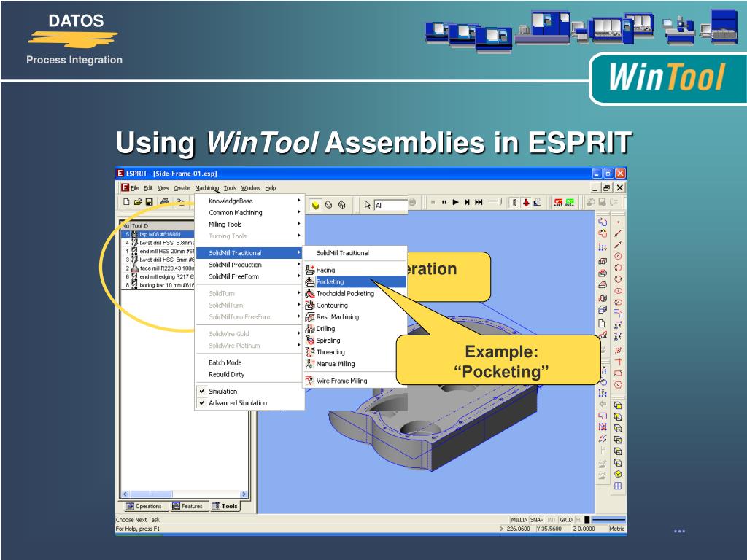Toggle SNAP mode in status bar

(x=537, y=520)
